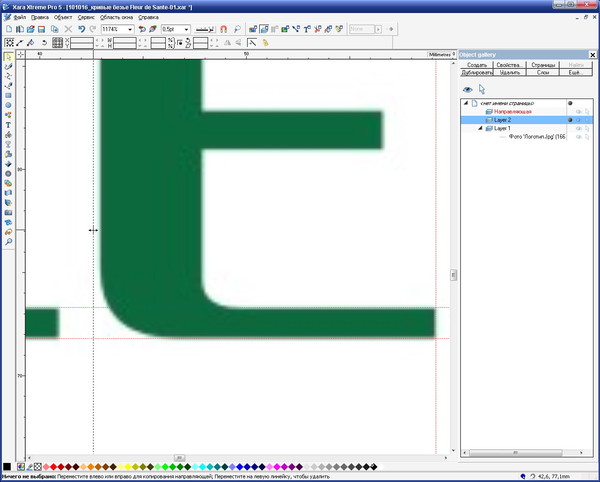Open the Файл menu
Image resolution: width=600 pixels, height=482 pixels.
pos(20,17)
